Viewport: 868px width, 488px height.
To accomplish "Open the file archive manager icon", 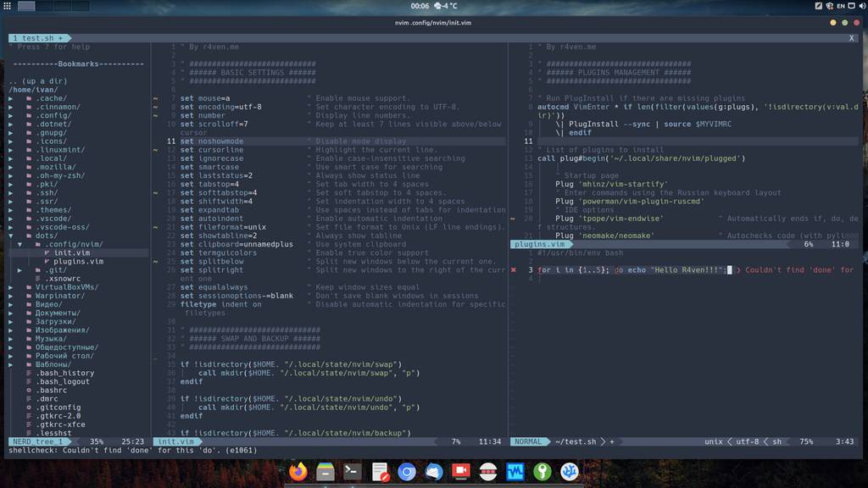I will [325, 472].
